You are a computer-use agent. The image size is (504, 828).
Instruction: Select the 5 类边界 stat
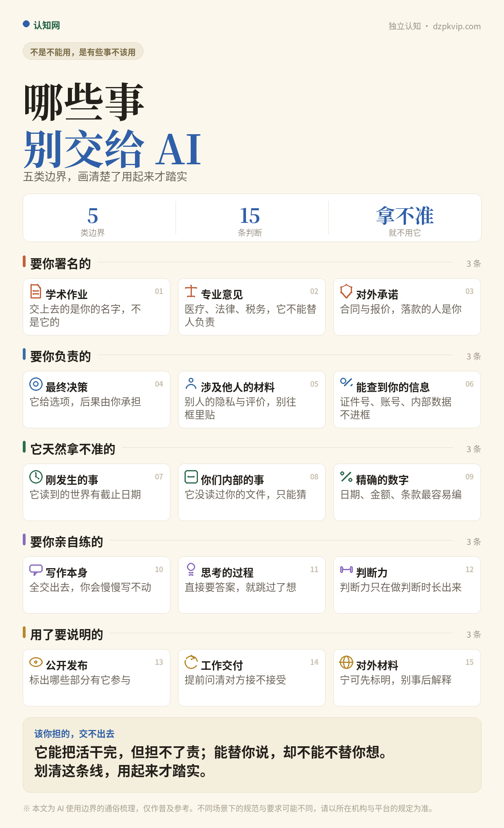(93, 221)
